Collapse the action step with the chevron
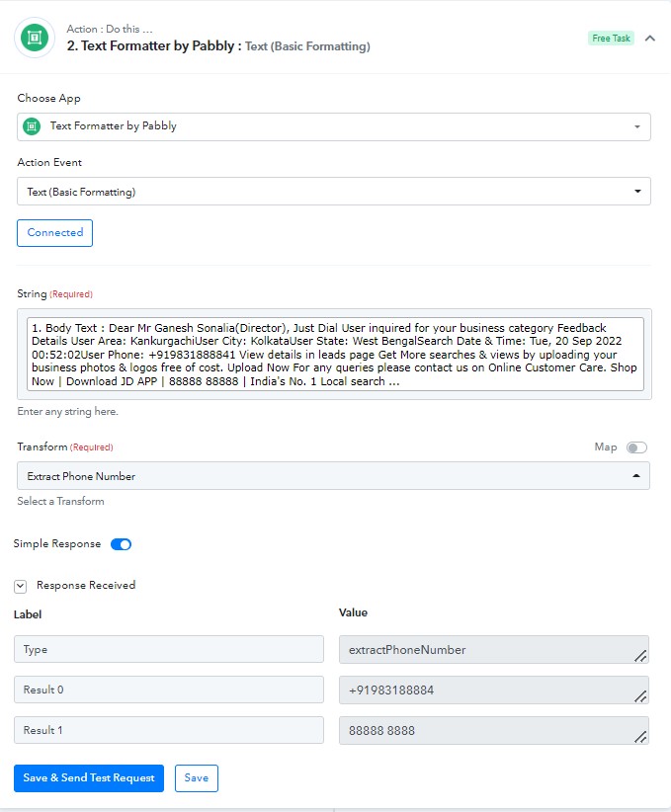This screenshot has width=671, height=812. (x=650, y=38)
